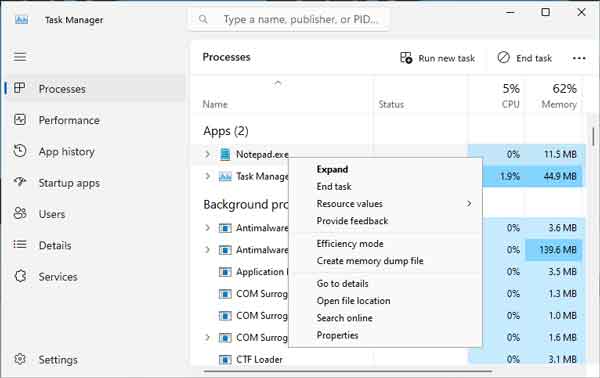The height and width of the screenshot is (378, 600).
Task: Click the vertical scrollbar thumb
Action: (593, 137)
